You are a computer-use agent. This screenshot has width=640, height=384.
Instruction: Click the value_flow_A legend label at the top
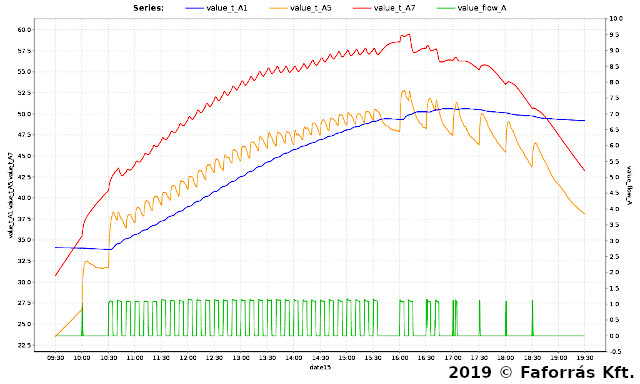click(482, 8)
